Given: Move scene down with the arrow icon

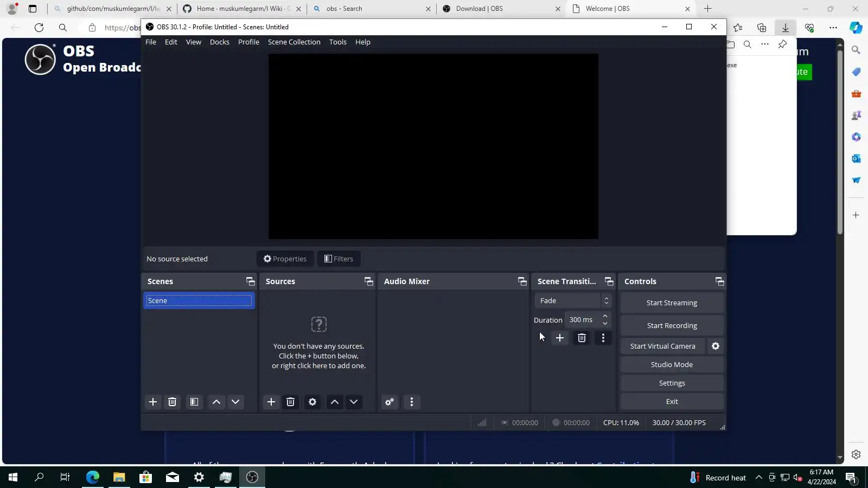Looking at the screenshot, I should tap(235, 402).
